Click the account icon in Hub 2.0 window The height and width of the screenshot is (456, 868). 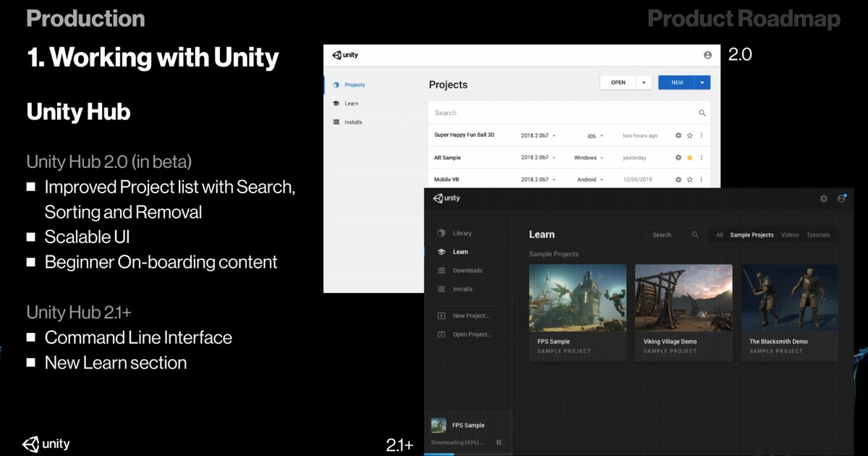[707, 55]
